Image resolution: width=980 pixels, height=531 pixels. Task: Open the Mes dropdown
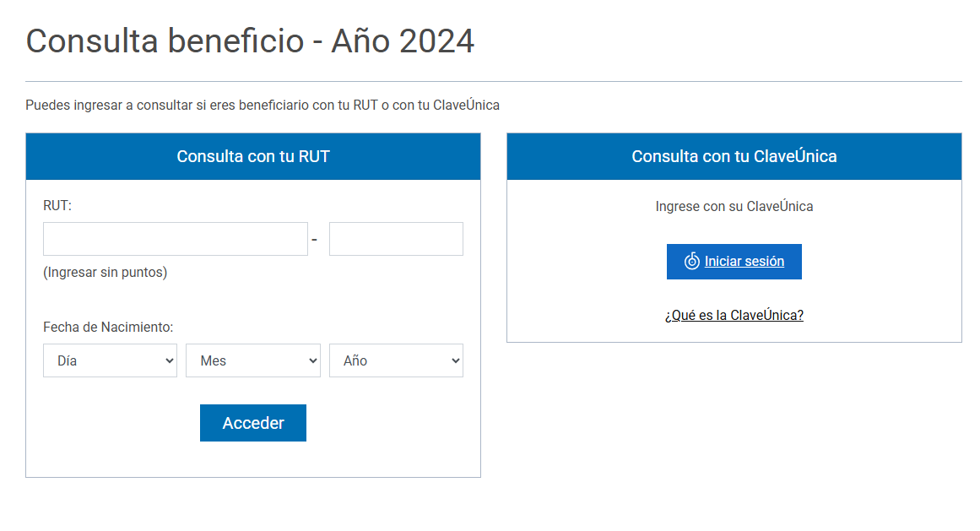253,360
